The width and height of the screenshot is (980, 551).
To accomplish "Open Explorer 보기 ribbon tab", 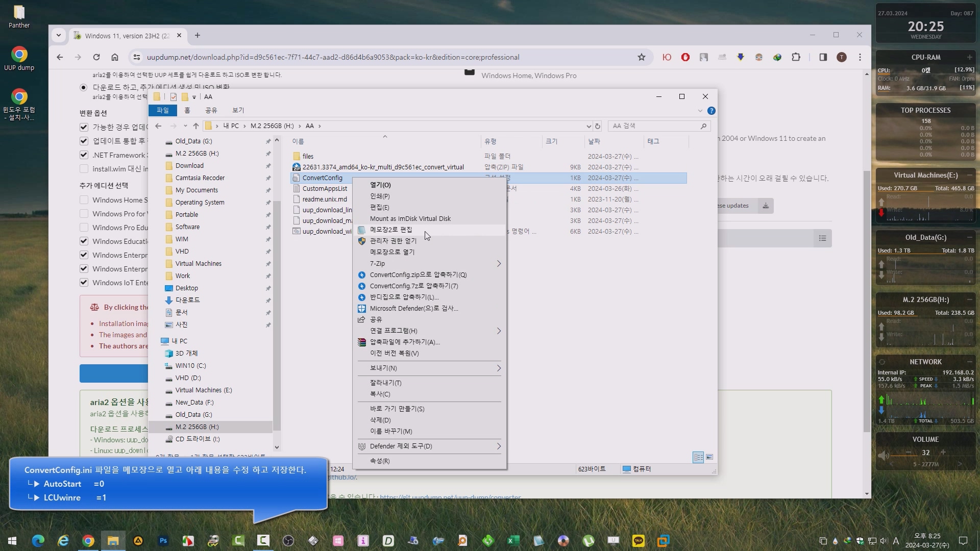I will coord(238,111).
